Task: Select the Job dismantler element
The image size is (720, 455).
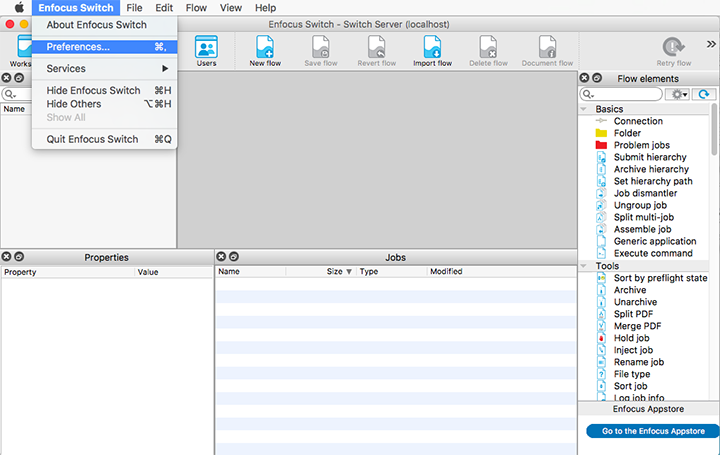Action: click(x=644, y=193)
